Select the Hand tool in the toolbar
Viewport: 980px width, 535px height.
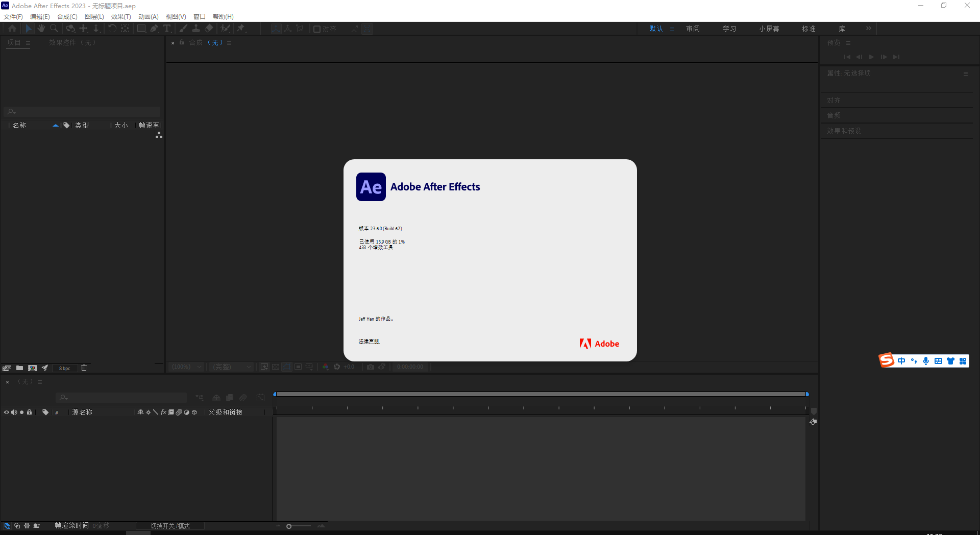[x=41, y=29]
